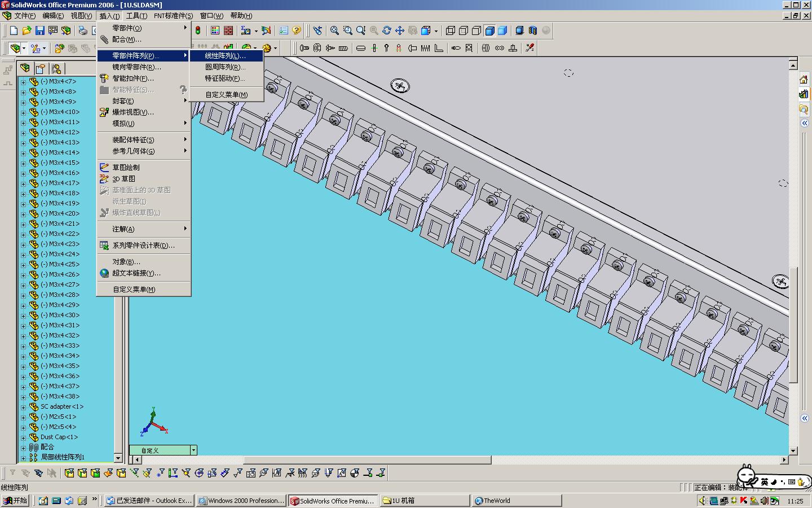This screenshot has height=508, width=812.
Task: Expand the 参考几何体(G) submenu
Action: pos(144,151)
